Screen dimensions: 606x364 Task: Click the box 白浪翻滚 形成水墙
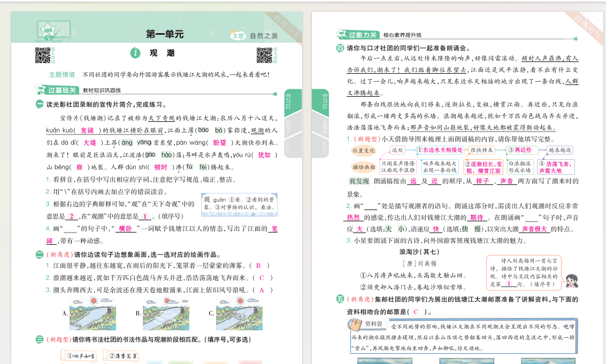pyautogui.click(x=519, y=167)
